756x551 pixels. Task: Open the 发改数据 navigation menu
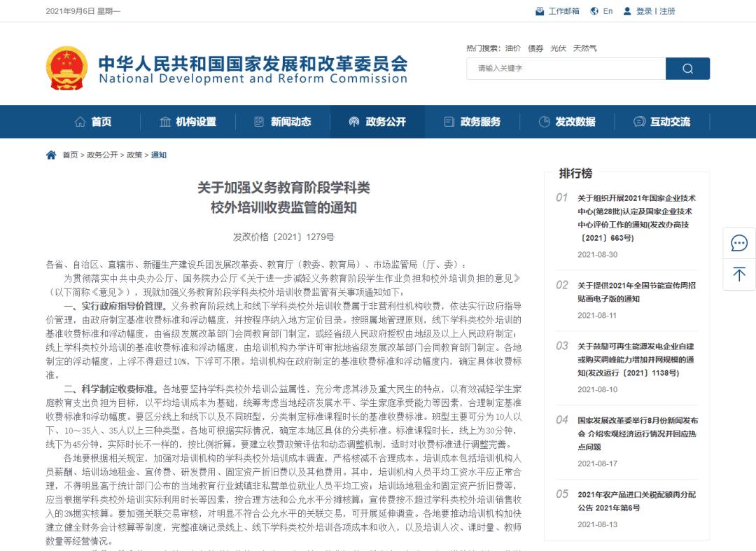pos(567,122)
